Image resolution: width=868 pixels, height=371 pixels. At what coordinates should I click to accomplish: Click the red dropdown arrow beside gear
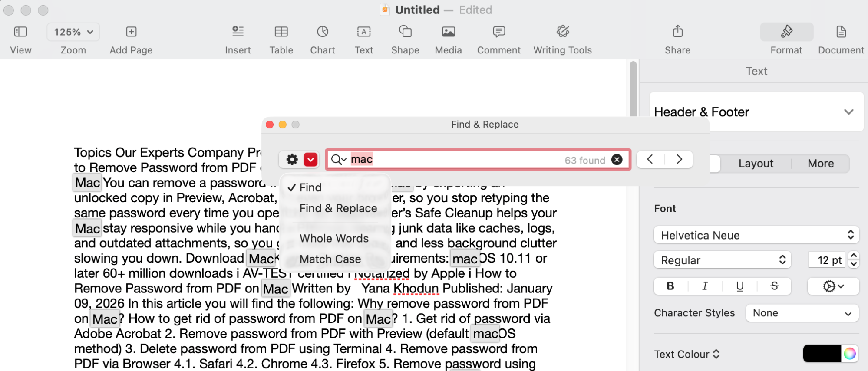click(x=310, y=160)
